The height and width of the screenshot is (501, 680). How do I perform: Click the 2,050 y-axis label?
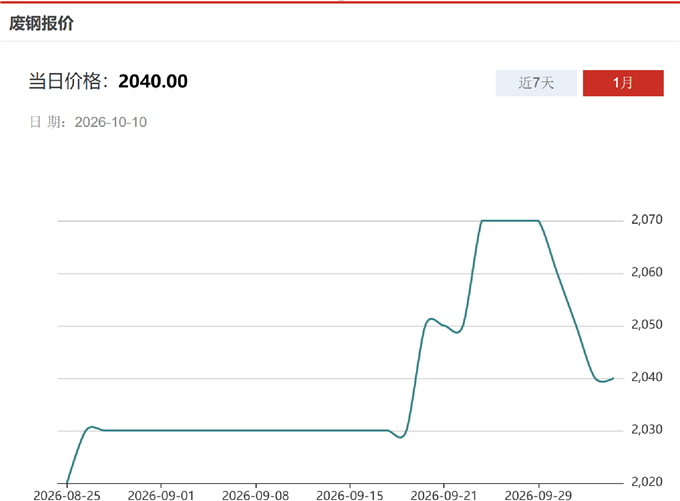647,324
